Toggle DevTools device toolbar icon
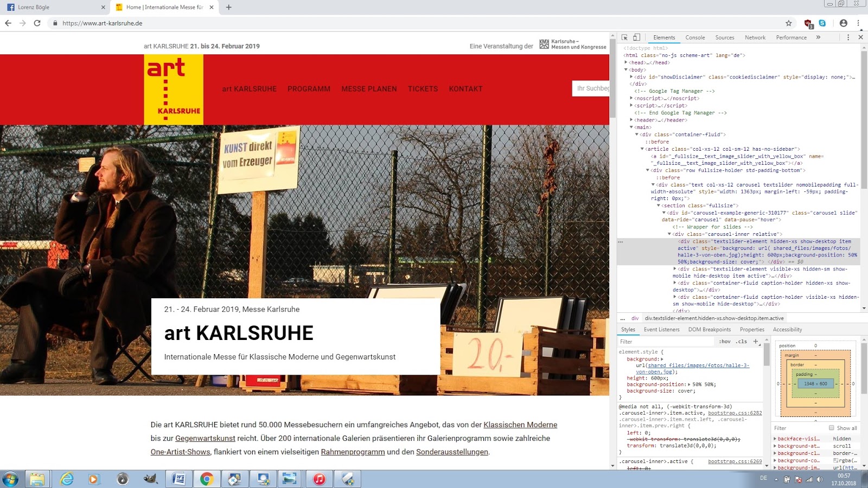Screen dimensions: 868x488 click(637, 37)
